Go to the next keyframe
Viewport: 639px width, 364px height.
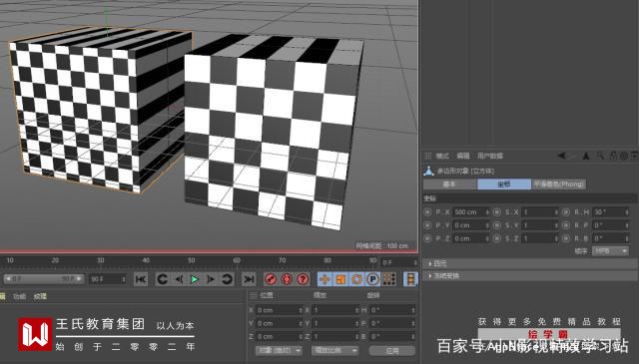[x=227, y=279]
